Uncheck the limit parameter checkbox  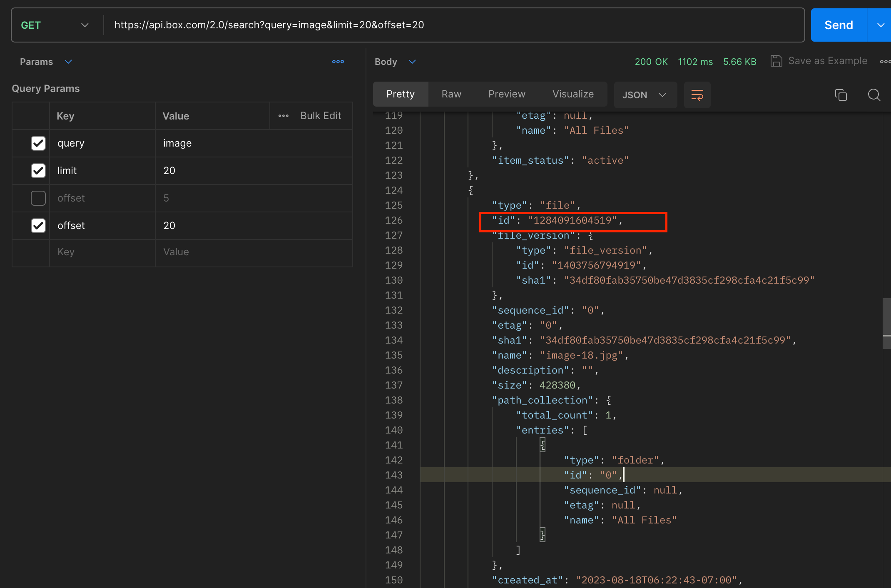(38, 171)
